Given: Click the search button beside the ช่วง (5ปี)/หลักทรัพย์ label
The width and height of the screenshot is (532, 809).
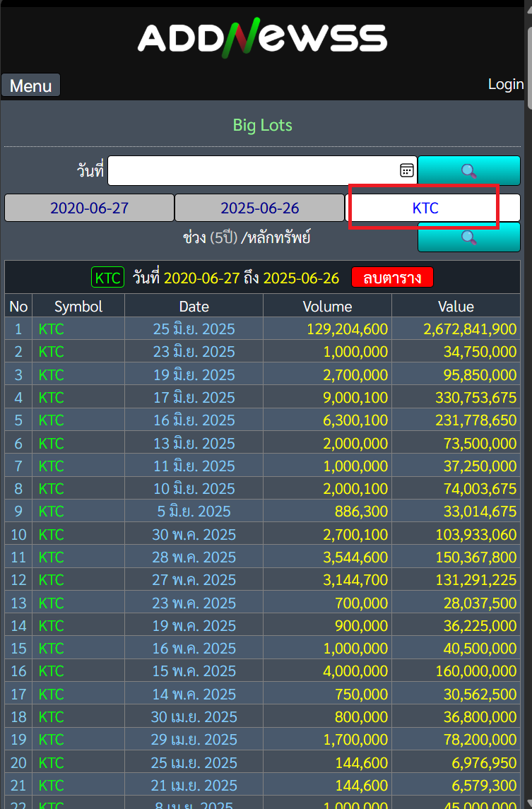Looking at the screenshot, I should click(468, 238).
